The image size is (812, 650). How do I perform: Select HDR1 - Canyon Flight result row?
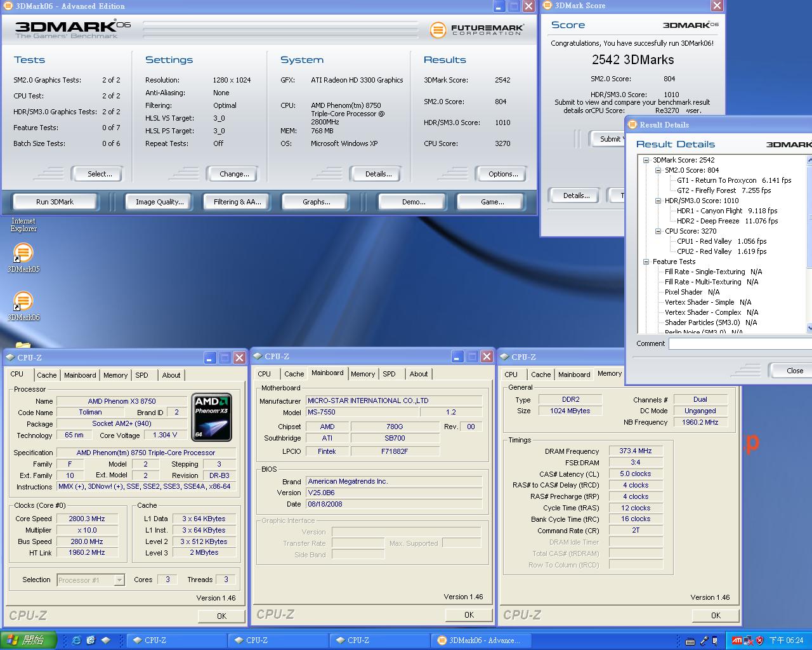click(x=727, y=211)
